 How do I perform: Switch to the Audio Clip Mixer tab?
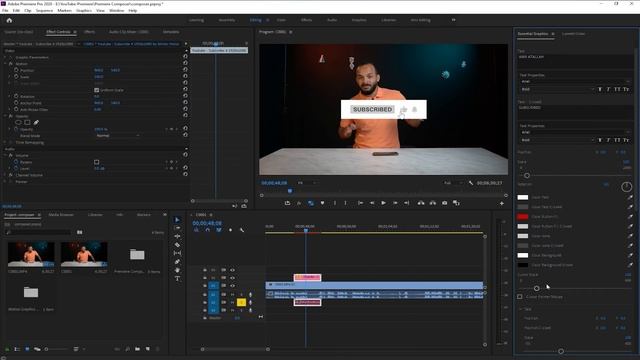(129, 32)
